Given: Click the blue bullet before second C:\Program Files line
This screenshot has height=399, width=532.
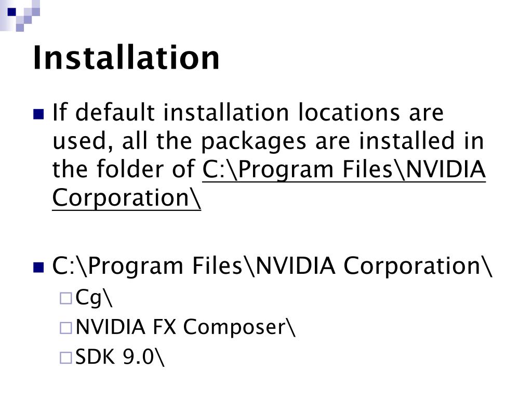Looking at the screenshot, I should 38,268.
